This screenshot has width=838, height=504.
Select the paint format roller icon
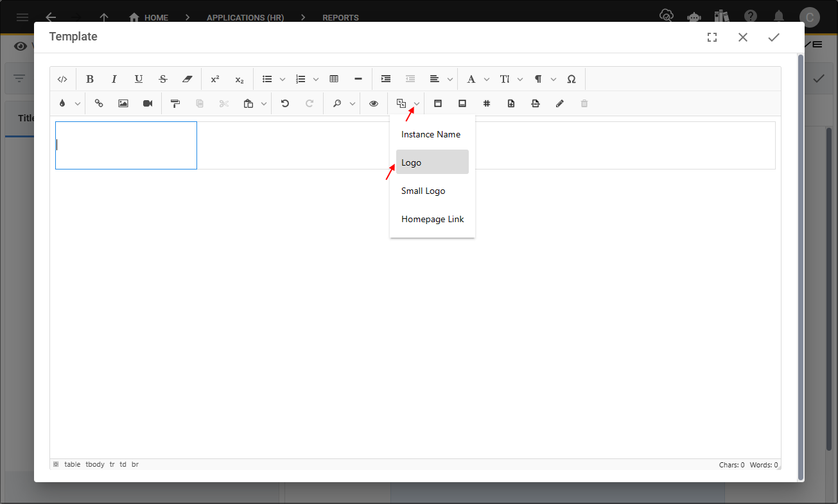[x=175, y=103]
